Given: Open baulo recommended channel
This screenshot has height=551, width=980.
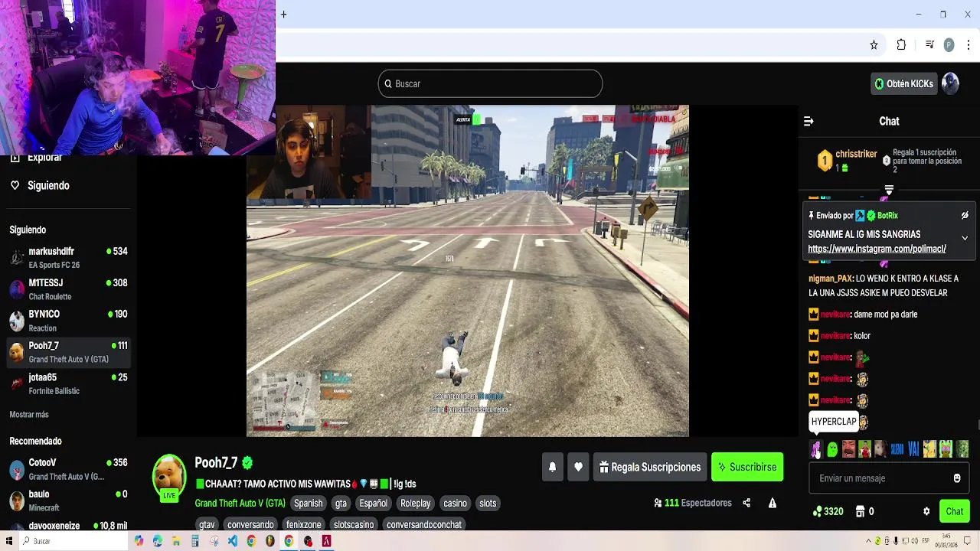Looking at the screenshot, I should (x=68, y=500).
